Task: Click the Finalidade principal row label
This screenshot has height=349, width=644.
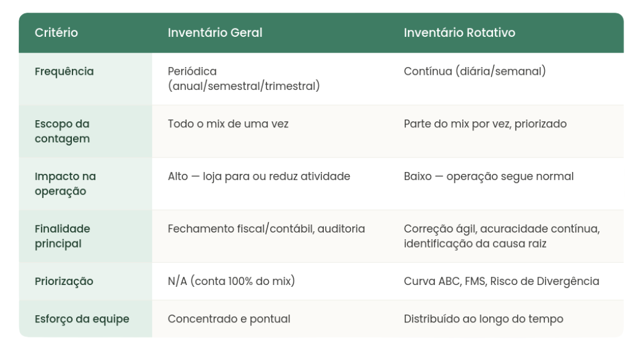Action: [62, 236]
